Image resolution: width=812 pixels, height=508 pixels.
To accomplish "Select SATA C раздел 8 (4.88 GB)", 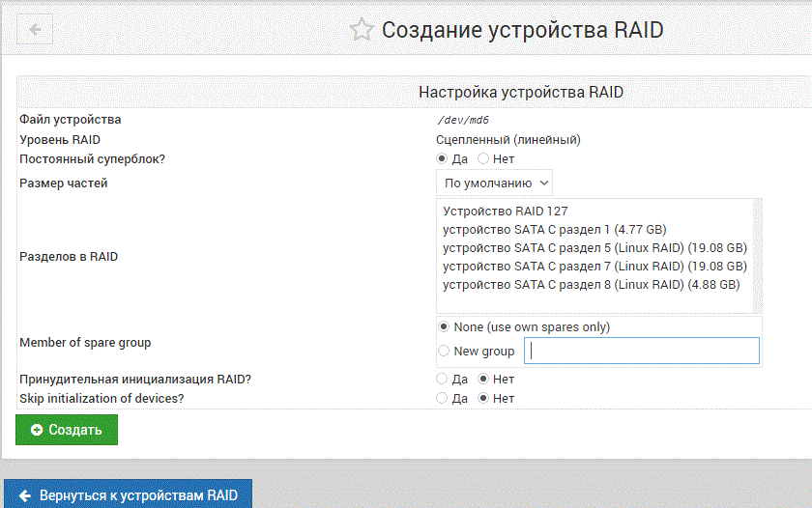I will [x=591, y=285].
